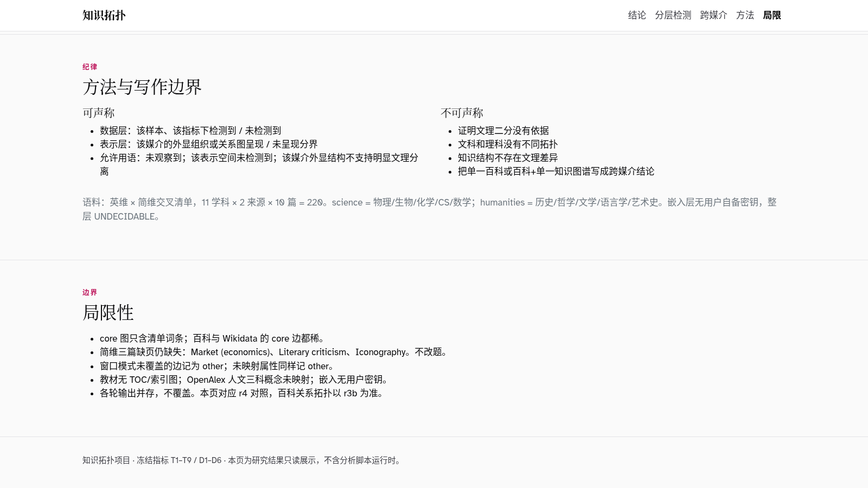Click the bullet about 窗口模式未覆盖的边
The height and width of the screenshot is (488, 868).
pos(218,366)
